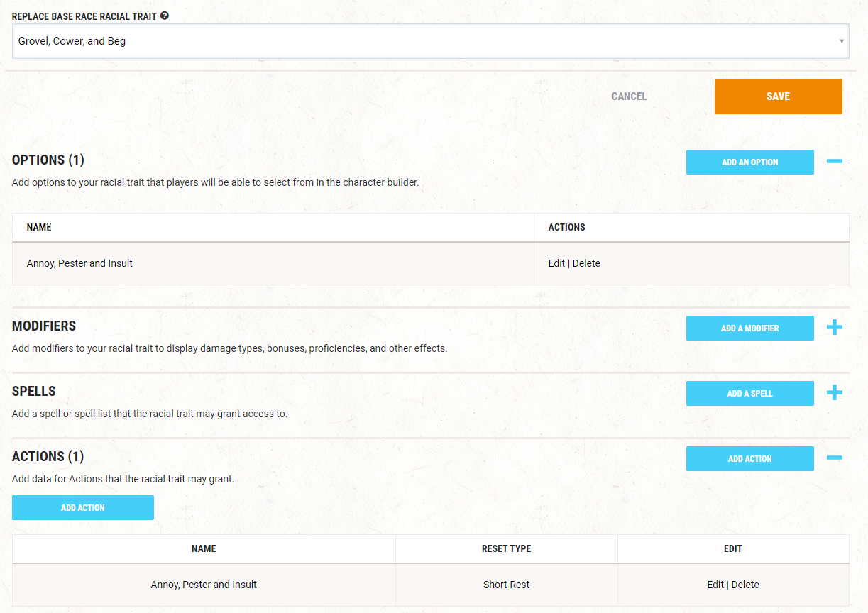Select the Short Rest reset type cell
Screen dimensions: 868x613
point(507,585)
